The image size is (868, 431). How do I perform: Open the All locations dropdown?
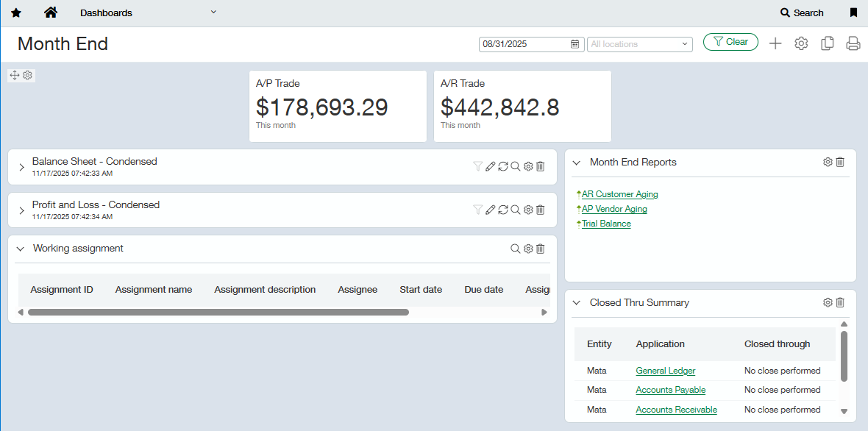coord(639,44)
